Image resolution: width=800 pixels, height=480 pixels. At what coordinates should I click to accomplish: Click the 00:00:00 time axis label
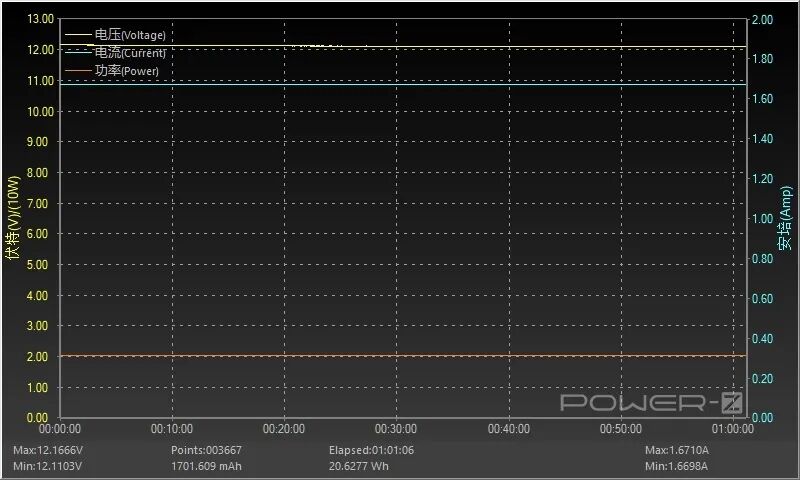[60, 428]
